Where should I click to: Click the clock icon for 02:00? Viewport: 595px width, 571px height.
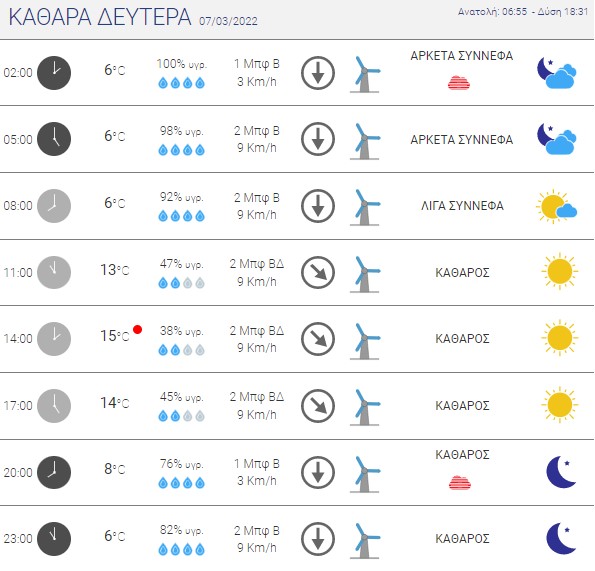tap(54, 73)
